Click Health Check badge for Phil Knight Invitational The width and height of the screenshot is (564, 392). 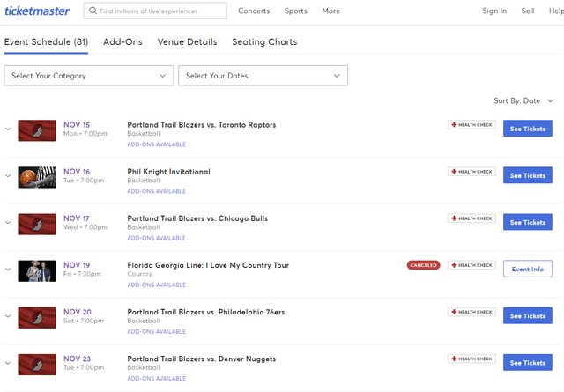(x=471, y=172)
